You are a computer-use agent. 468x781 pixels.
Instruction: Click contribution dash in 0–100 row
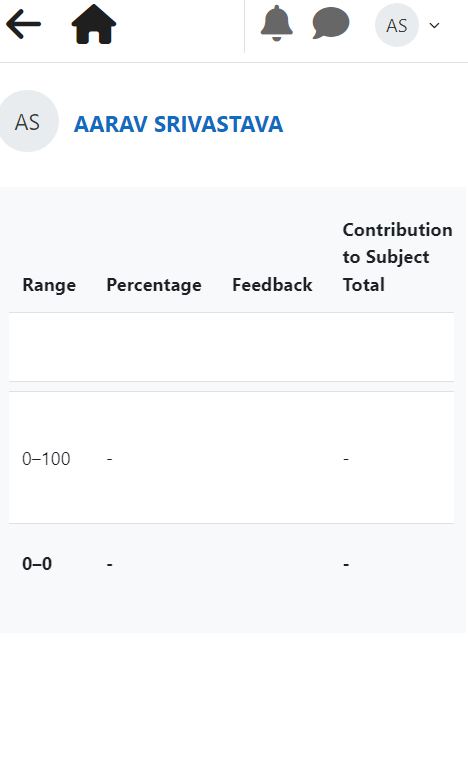[x=346, y=459]
